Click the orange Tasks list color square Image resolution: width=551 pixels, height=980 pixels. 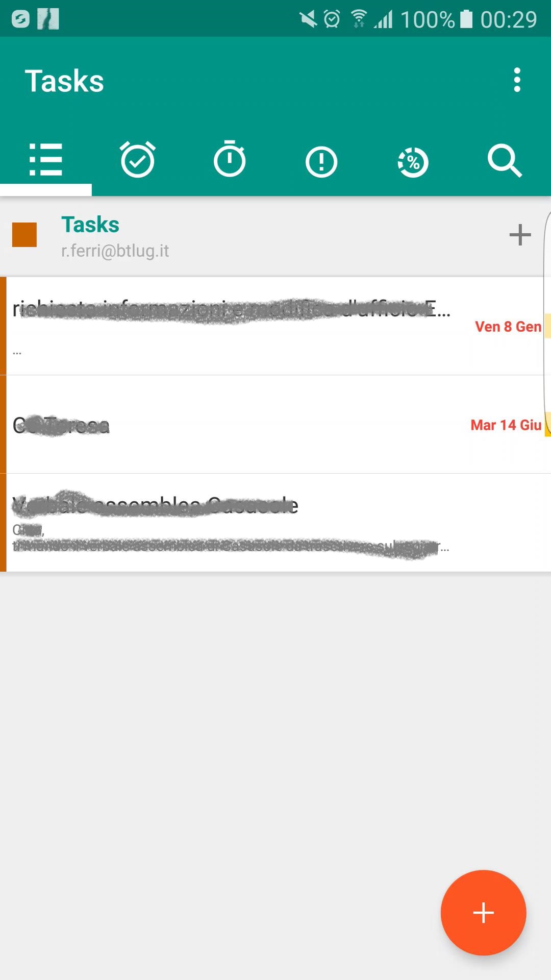tap(24, 235)
